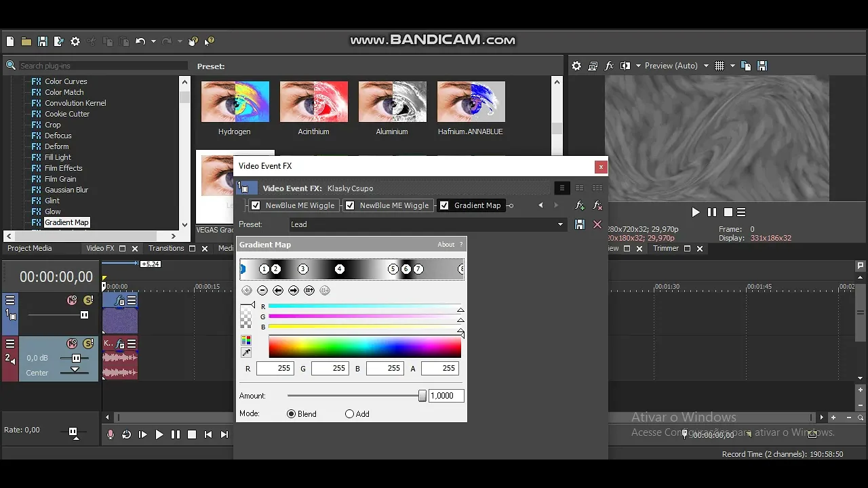Click the timeline Stop button
This screenshot has width=868, height=488.
point(192,434)
